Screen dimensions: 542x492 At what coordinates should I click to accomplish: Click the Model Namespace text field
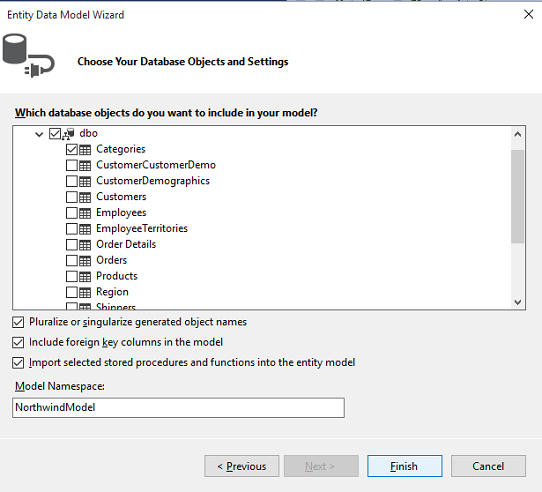point(178,408)
